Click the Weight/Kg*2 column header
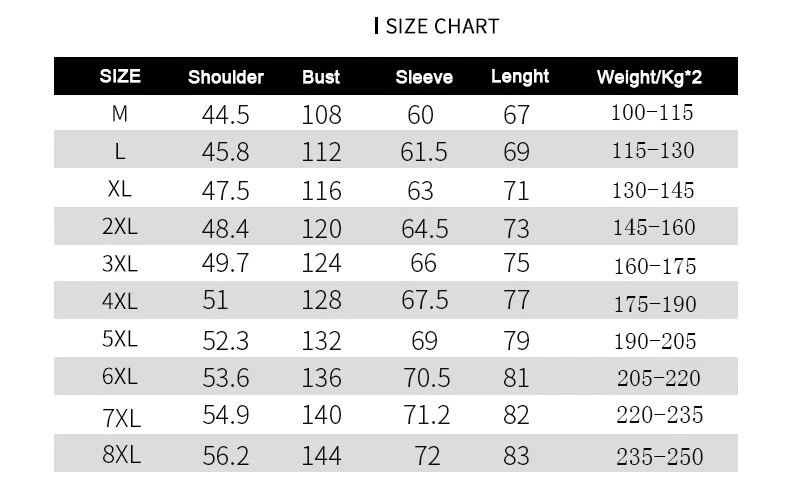The width and height of the screenshot is (790, 486). (x=649, y=77)
